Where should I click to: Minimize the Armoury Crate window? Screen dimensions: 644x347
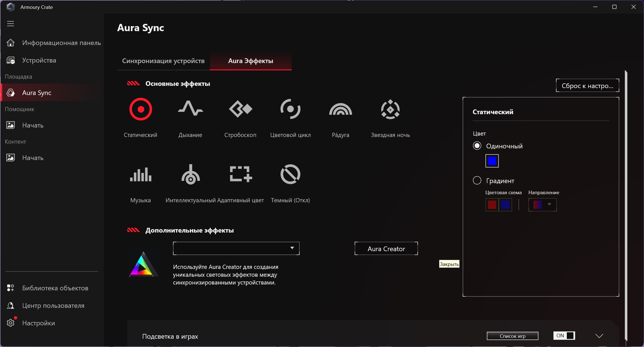(595, 7)
